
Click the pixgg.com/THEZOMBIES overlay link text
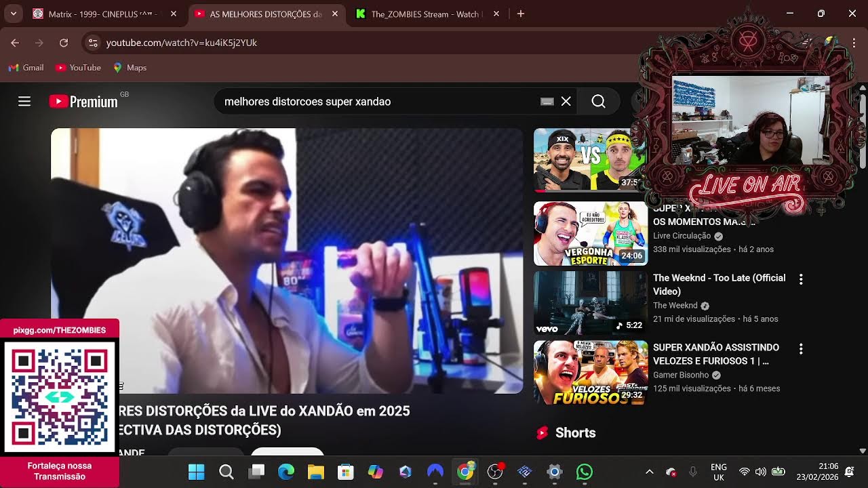tap(60, 330)
